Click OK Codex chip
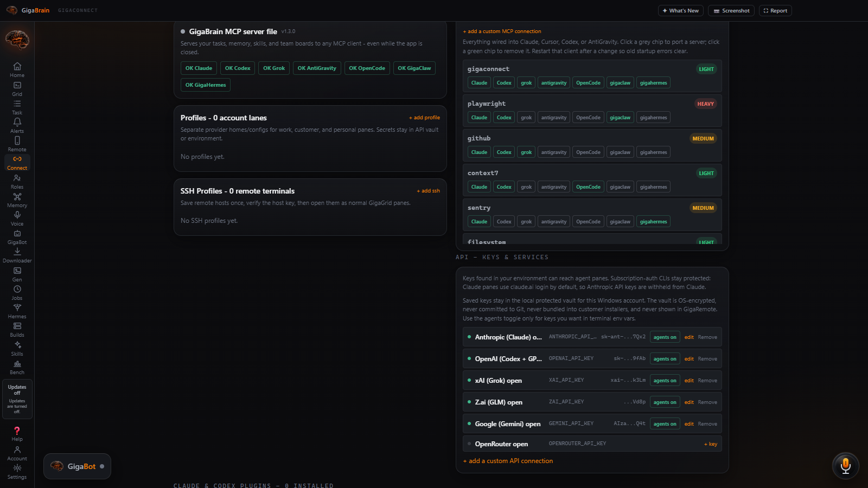 (x=238, y=68)
